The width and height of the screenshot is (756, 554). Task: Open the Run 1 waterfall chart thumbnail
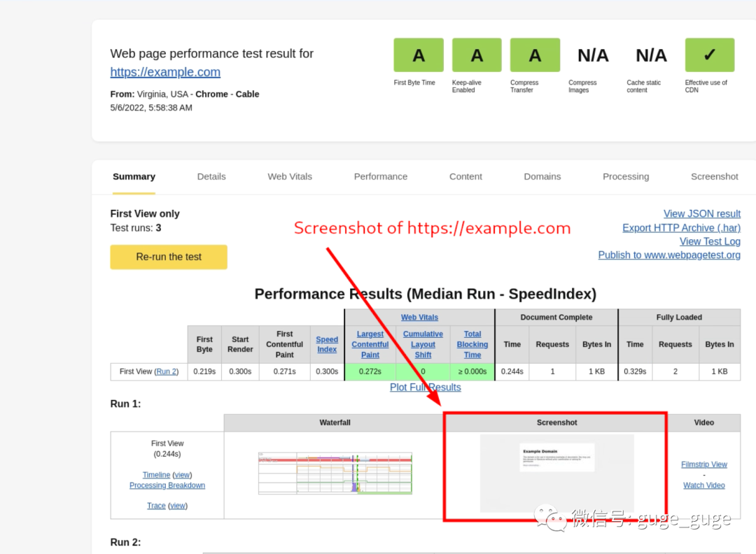335,474
